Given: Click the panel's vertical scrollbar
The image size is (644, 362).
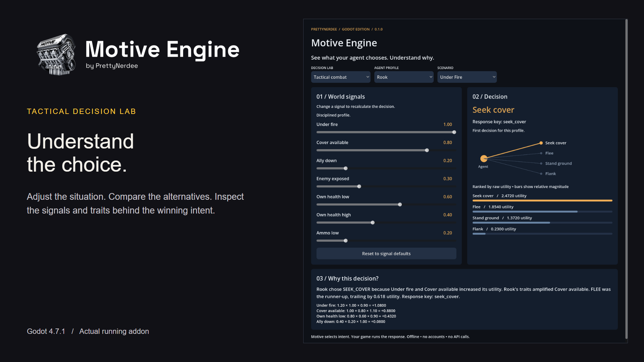Looking at the screenshot, I should coord(626,179).
